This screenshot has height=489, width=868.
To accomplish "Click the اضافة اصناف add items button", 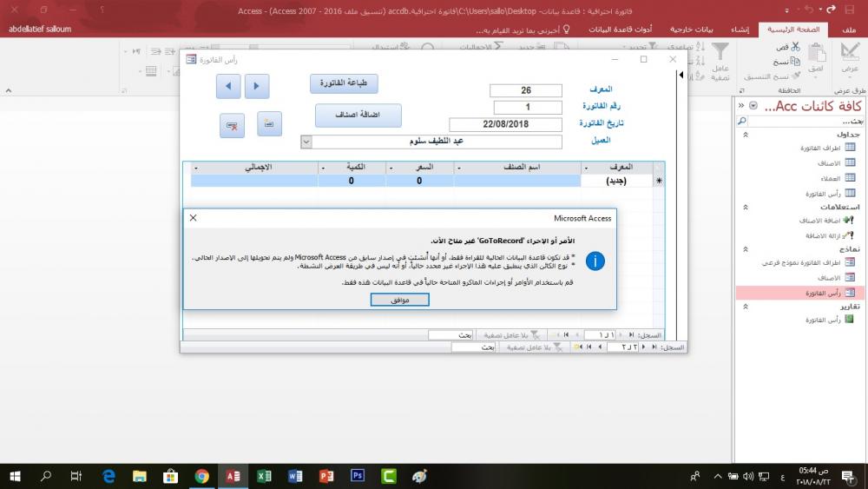I will pyautogui.click(x=358, y=115).
